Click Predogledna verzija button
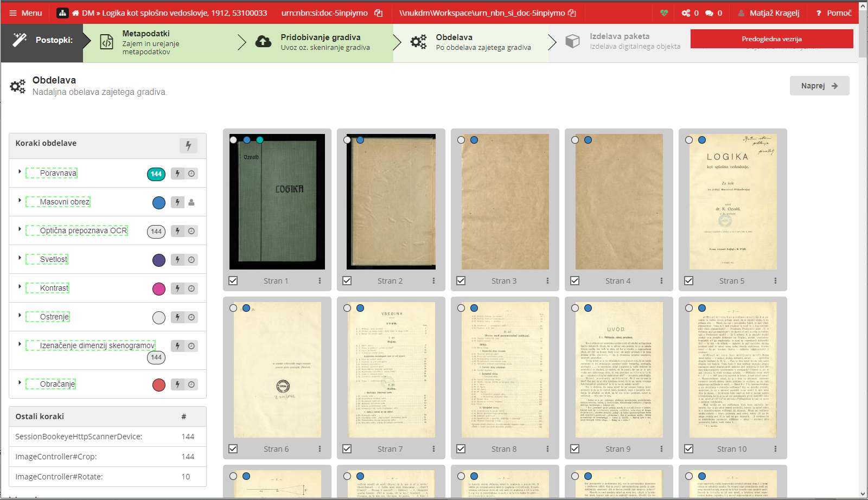The height and width of the screenshot is (500, 868). (x=771, y=39)
